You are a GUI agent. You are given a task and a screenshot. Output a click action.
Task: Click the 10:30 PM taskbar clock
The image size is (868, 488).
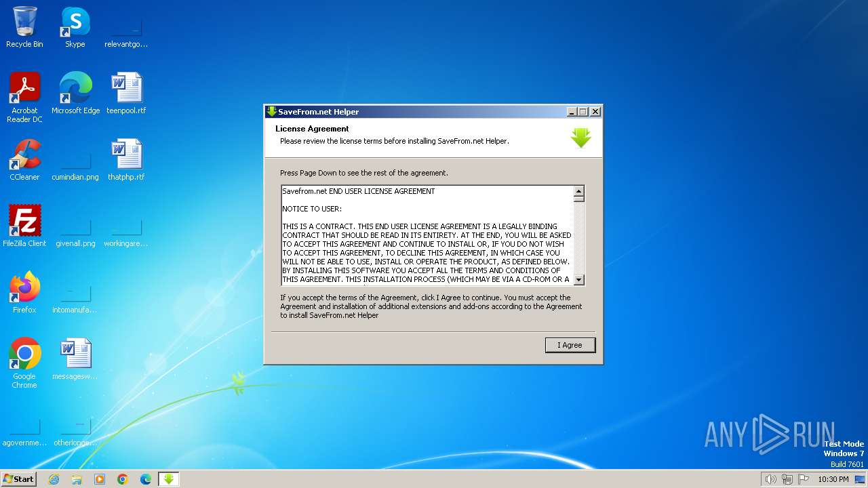point(833,479)
